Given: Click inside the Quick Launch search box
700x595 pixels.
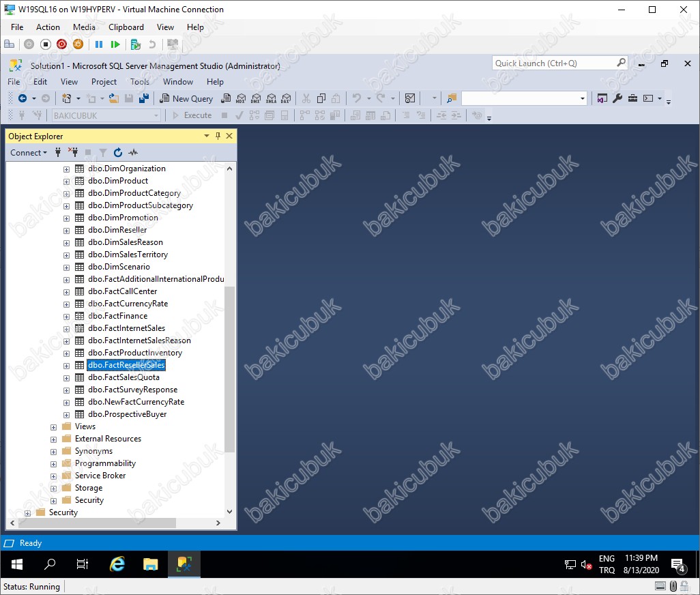Looking at the screenshot, I should (x=554, y=63).
